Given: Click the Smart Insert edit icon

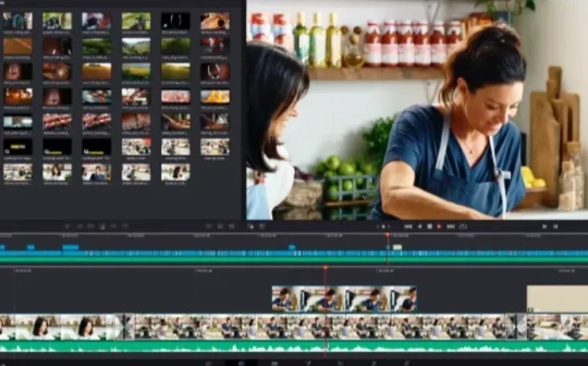Looking at the screenshot, I should point(67,226).
